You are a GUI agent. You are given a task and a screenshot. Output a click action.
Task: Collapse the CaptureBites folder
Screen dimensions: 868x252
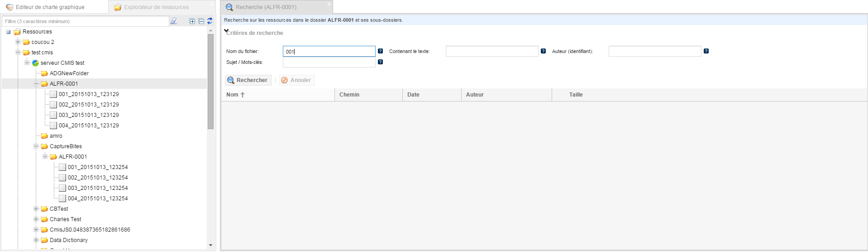[x=36, y=146]
